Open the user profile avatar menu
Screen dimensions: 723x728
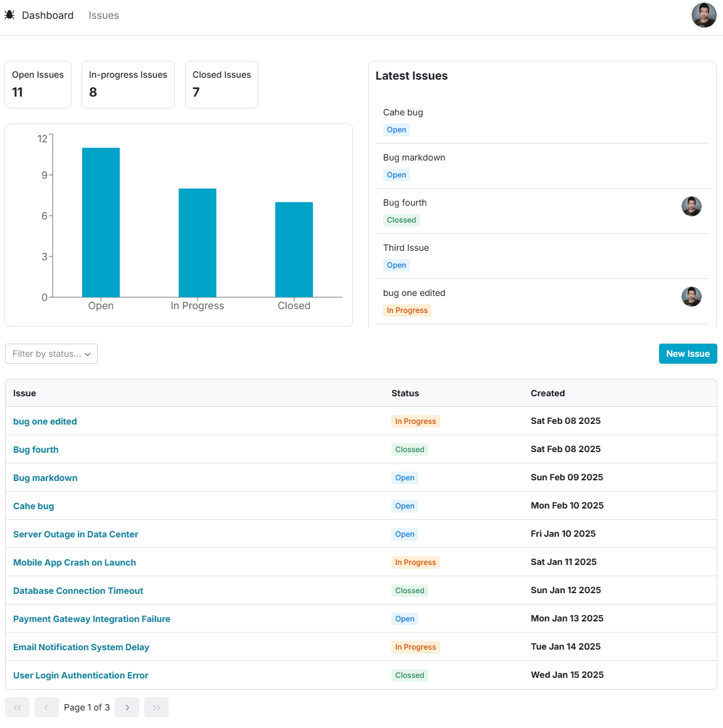coord(704,15)
